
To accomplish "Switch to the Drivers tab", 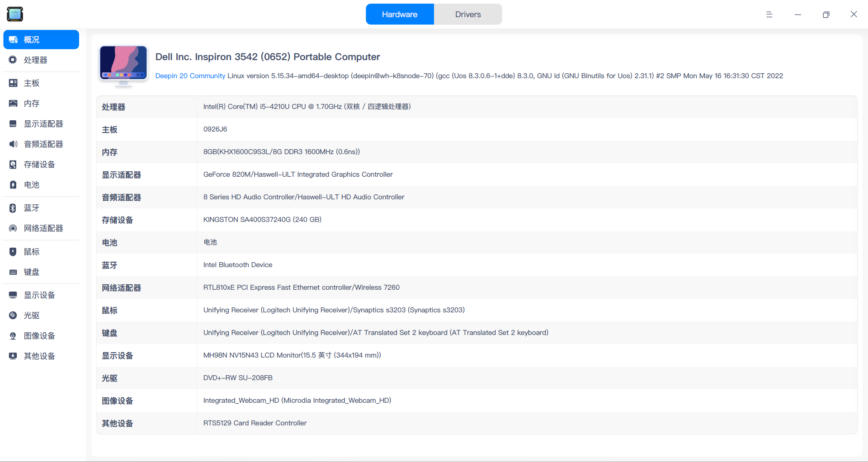I will pyautogui.click(x=468, y=14).
